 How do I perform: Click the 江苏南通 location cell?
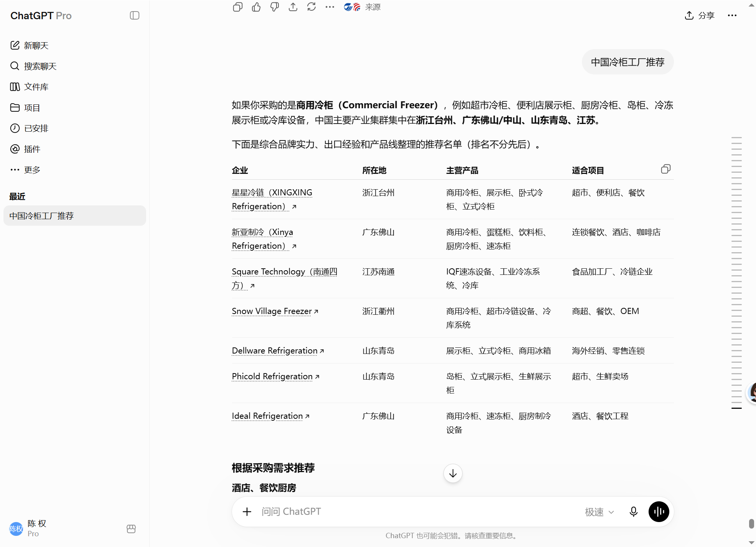tap(379, 272)
